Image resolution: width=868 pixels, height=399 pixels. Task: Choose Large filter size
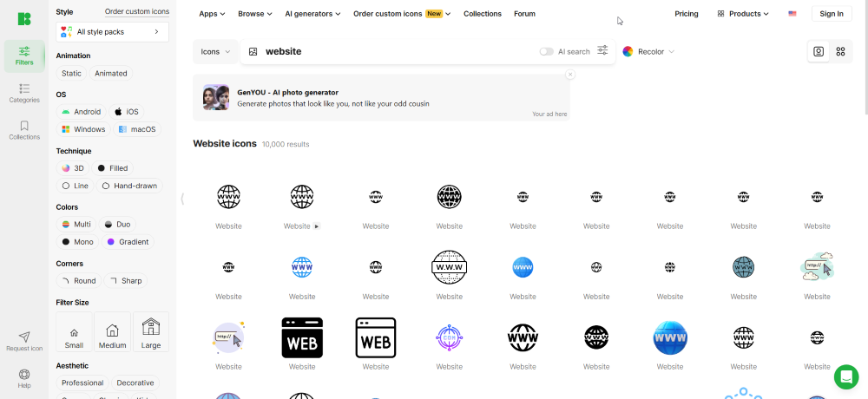click(x=150, y=332)
